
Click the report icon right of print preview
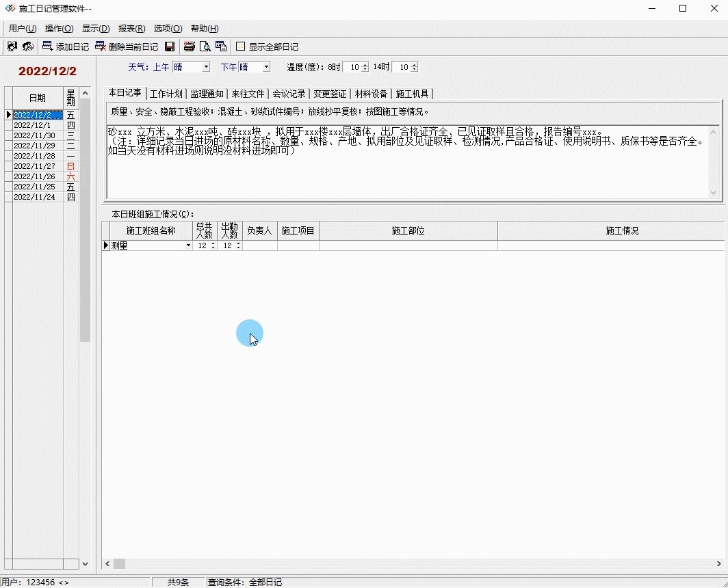click(221, 46)
